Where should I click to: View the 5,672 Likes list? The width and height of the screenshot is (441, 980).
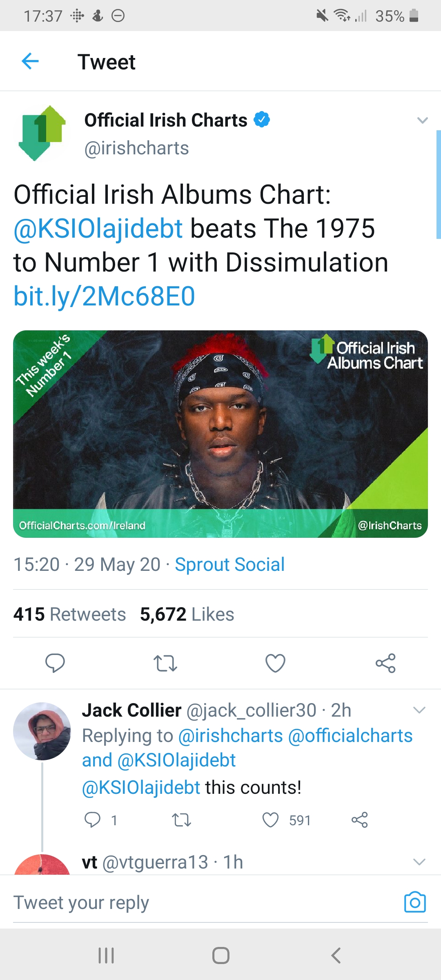pos(186,614)
